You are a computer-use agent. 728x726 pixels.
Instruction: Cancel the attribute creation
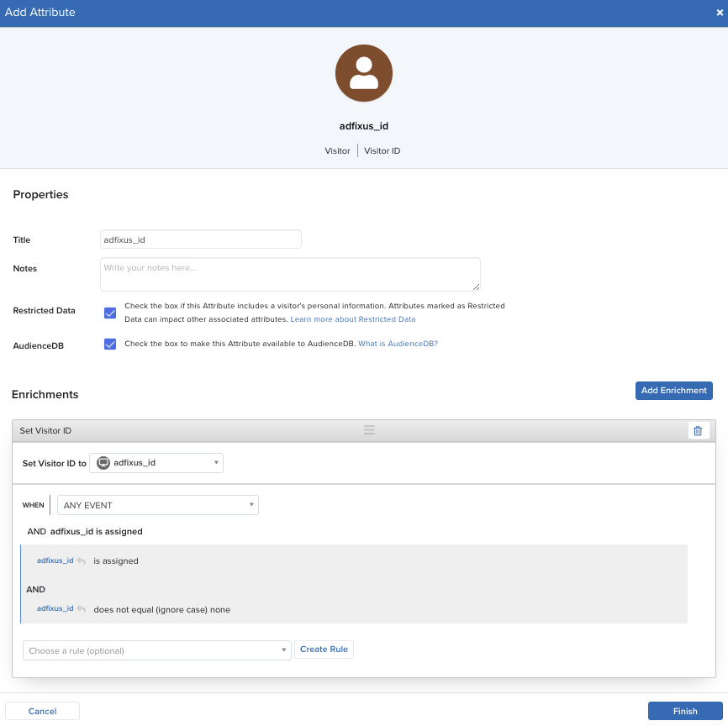pos(43,711)
